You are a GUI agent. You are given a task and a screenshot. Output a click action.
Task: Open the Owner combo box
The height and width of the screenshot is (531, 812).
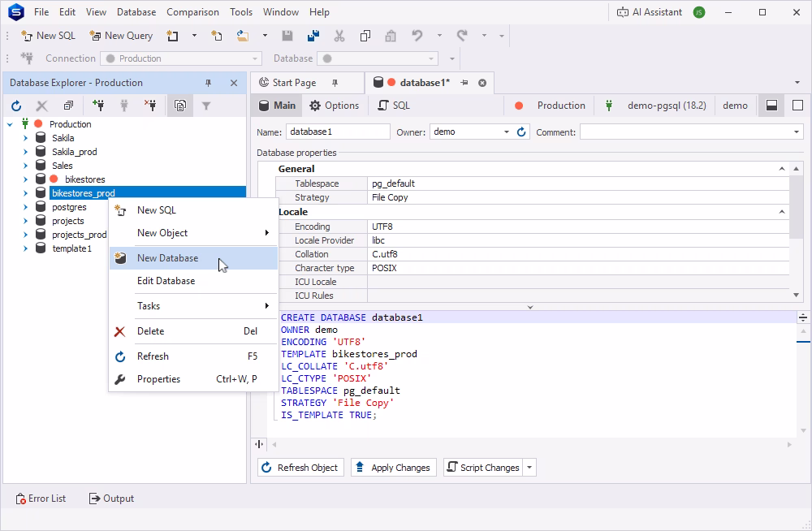pyautogui.click(x=506, y=132)
